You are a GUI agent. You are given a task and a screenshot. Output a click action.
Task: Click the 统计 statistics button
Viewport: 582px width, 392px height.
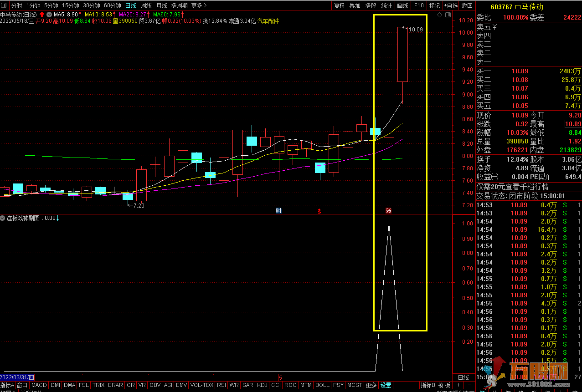click(386, 5)
